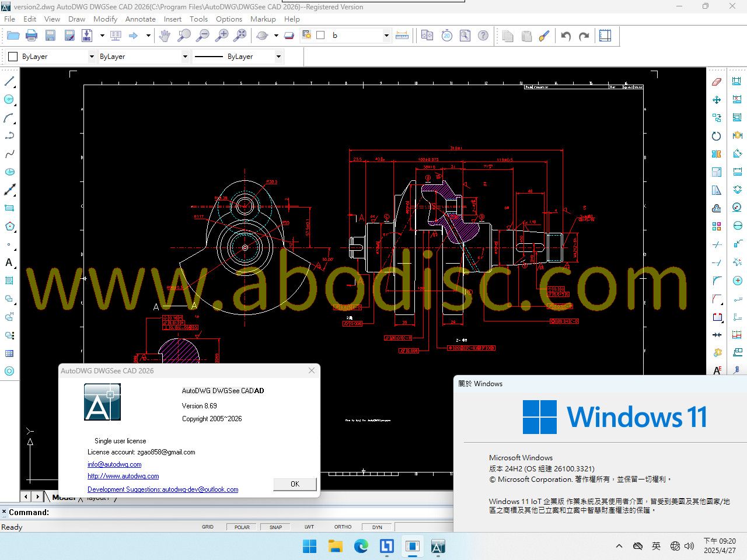Image resolution: width=747 pixels, height=560 pixels.
Task: Select the Text 'A' tool
Action: tap(9, 262)
